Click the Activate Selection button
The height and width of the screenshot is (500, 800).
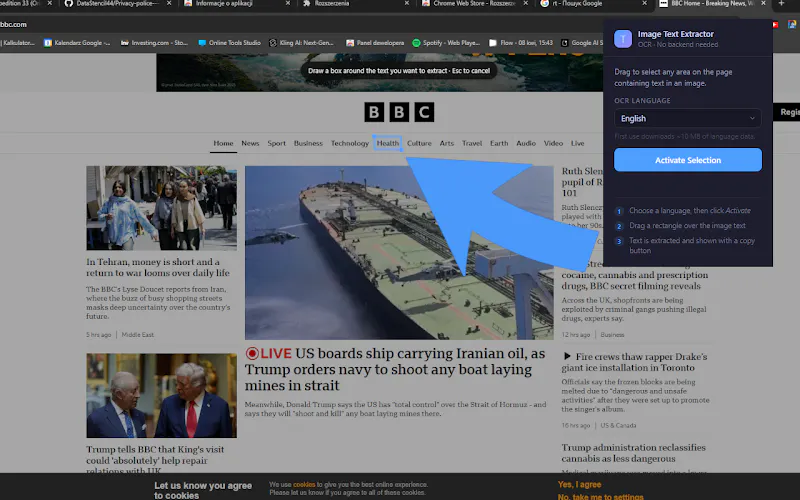tap(688, 160)
